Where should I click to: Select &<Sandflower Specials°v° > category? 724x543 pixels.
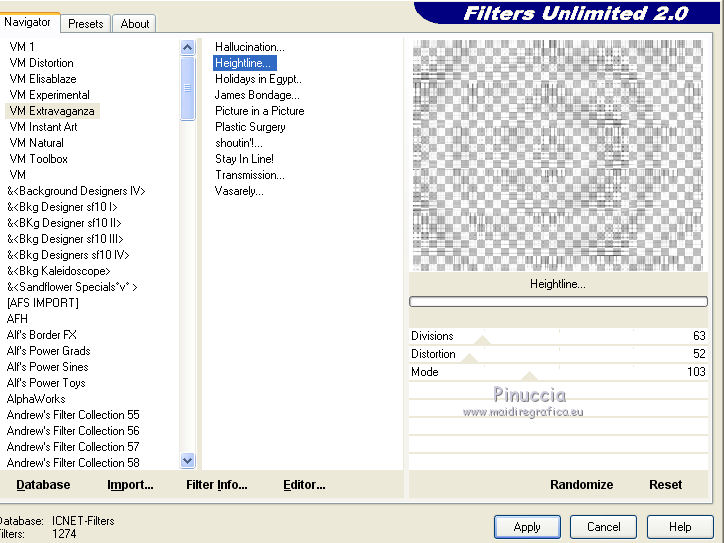(x=72, y=287)
